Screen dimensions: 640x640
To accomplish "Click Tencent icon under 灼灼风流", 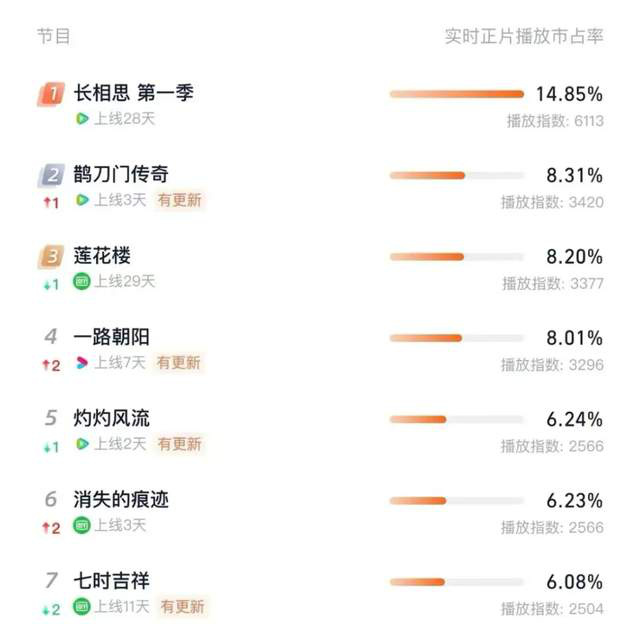I will point(82,444).
